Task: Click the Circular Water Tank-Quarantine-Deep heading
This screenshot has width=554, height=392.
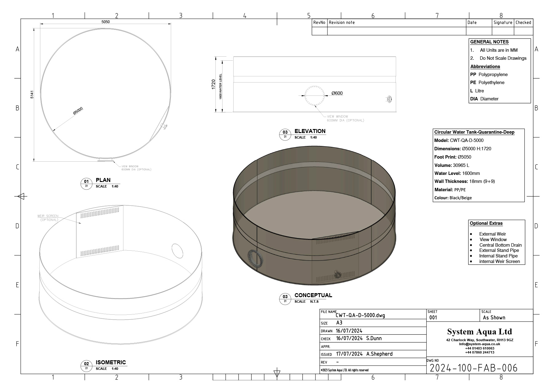Action: coord(474,132)
